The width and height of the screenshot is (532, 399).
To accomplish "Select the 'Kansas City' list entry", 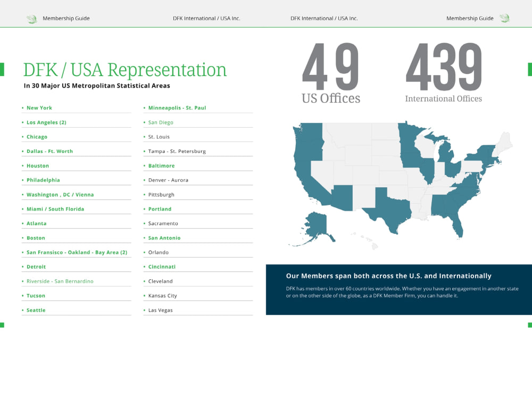I will [162, 296].
